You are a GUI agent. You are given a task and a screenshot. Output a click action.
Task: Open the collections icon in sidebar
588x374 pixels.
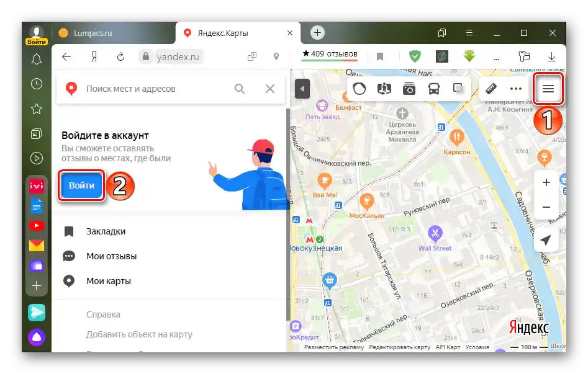click(37, 133)
